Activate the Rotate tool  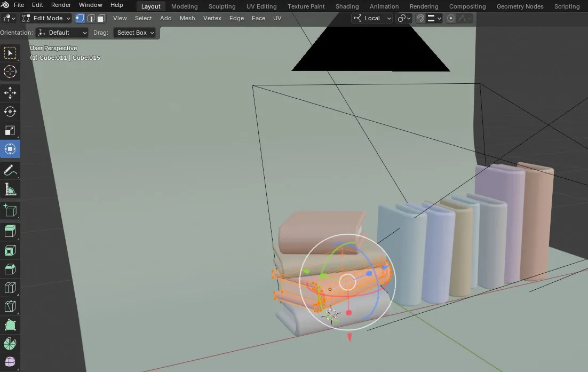click(10, 112)
